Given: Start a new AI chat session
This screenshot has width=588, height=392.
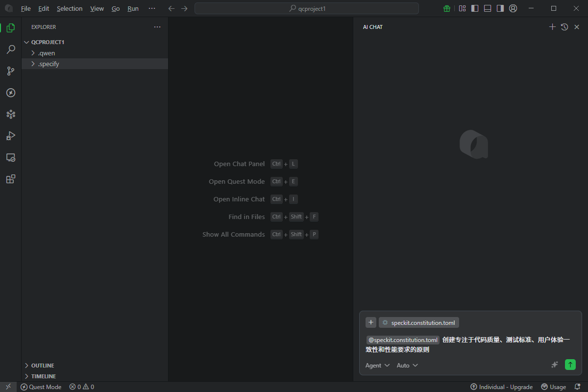Looking at the screenshot, I should click(x=552, y=27).
